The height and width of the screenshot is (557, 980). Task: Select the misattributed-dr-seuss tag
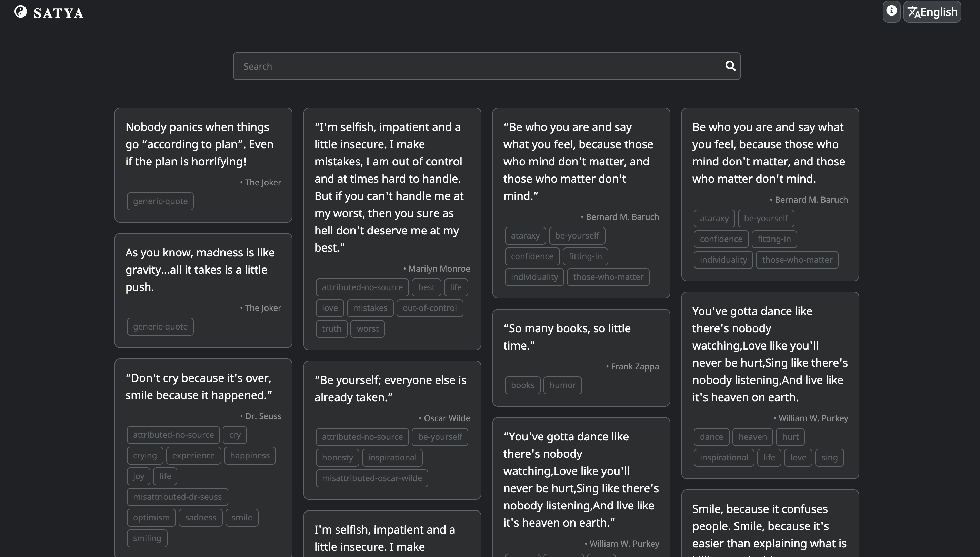pyautogui.click(x=177, y=497)
